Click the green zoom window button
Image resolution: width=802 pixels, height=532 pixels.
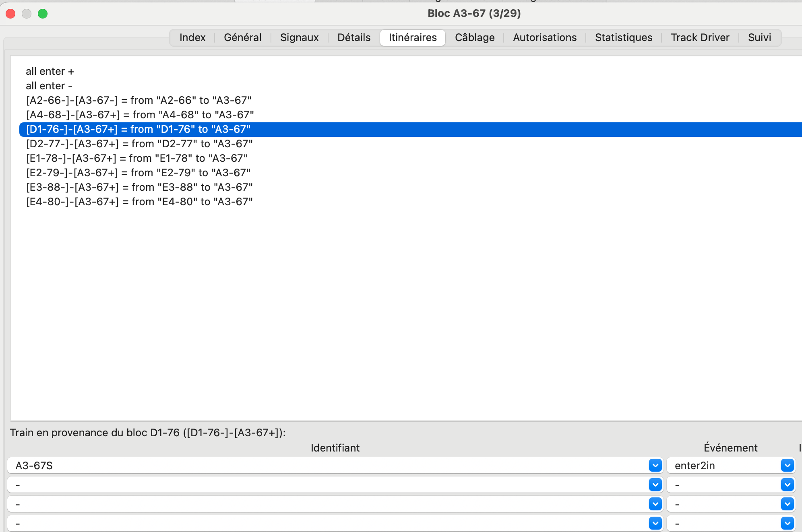coord(43,14)
